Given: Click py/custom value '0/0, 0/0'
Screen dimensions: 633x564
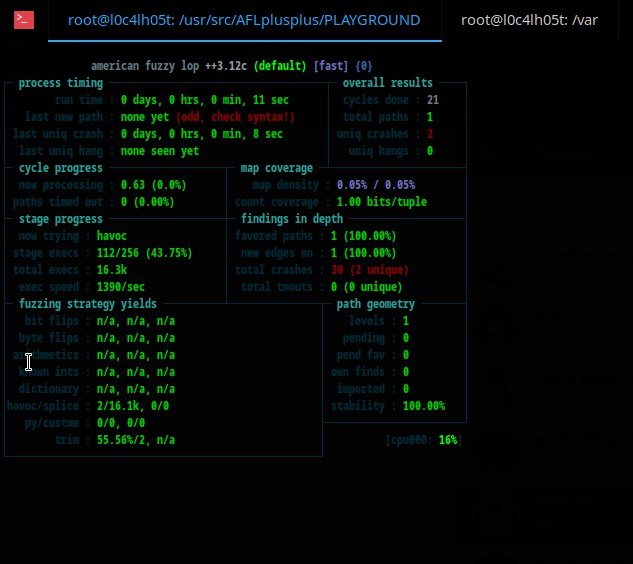Looking at the screenshot, I should point(121,423).
